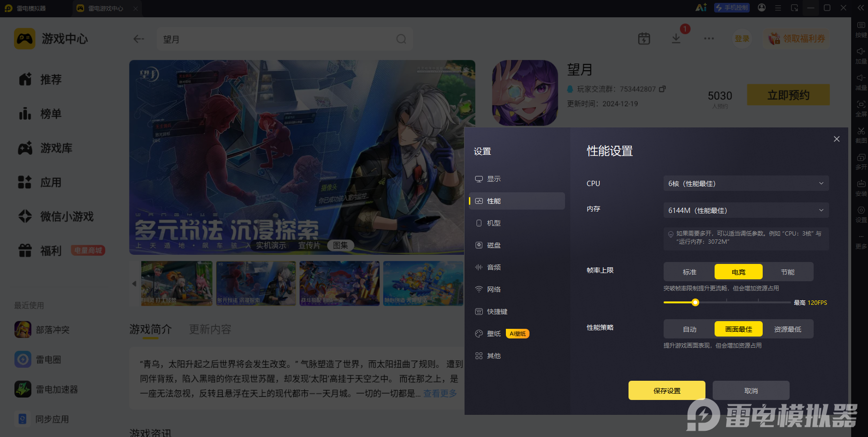The width and height of the screenshot is (868, 437).
Task: Click the pop-out window icon in the title bar
Action: (x=794, y=8)
